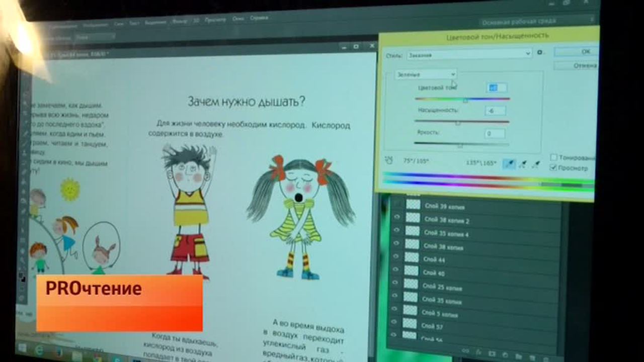Open the Просмотр menu in the menu bar
The width and height of the screenshot is (644, 362).
(x=215, y=20)
